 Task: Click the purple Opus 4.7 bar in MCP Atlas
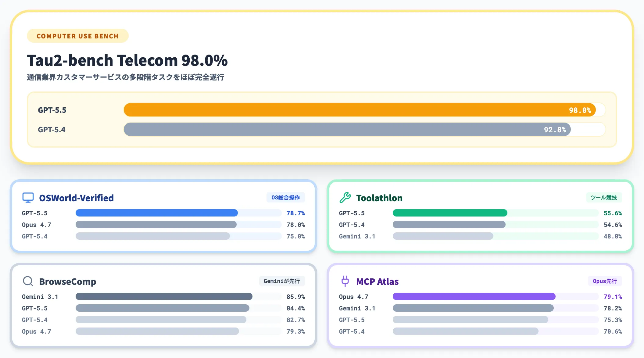click(474, 296)
